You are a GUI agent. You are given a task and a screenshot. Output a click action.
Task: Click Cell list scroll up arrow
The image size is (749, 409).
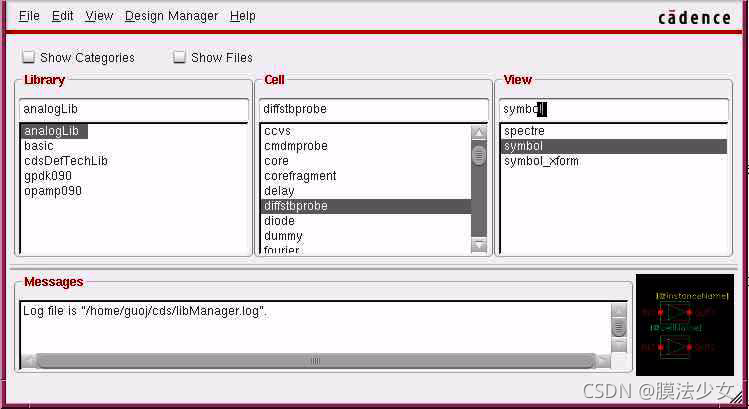(x=479, y=133)
